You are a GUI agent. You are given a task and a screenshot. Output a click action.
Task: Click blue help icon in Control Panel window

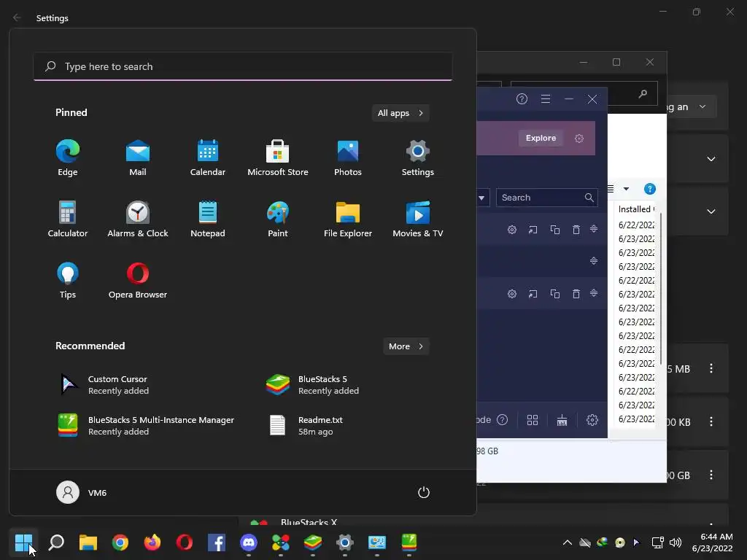coord(649,189)
